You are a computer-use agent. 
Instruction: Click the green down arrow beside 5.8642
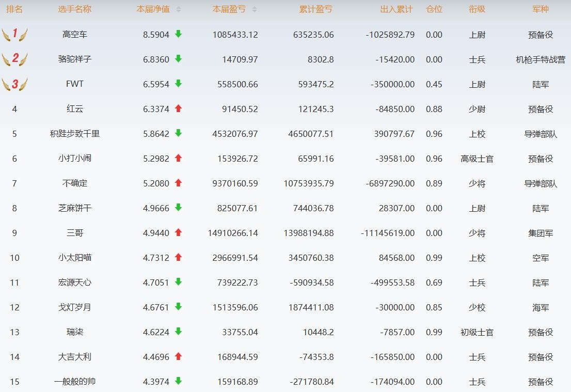pyautogui.click(x=179, y=133)
